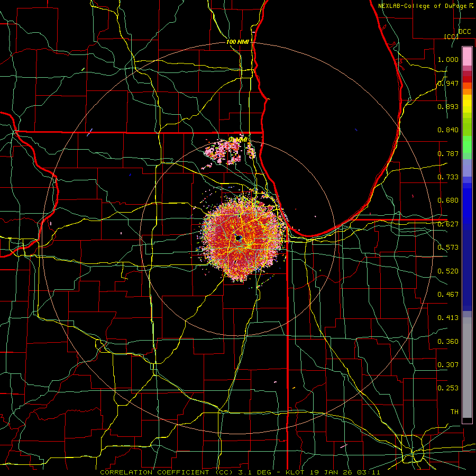
Task: Pick the gray segment of color bar
Action: point(467,368)
